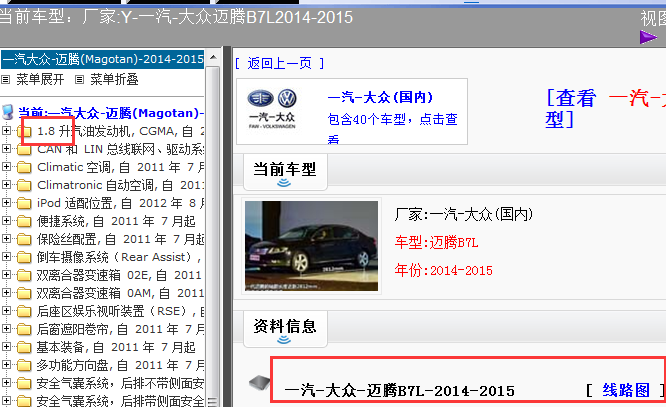
Task: Click the folder icon of 双离合器变速箱 02E
Action: pyautogui.click(x=24, y=275)
